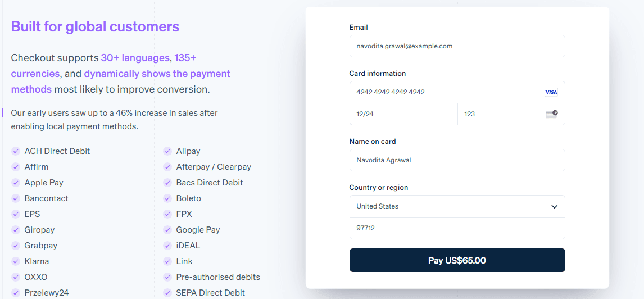Click the checkmark icon next to Apple Pay

(16, 183)
